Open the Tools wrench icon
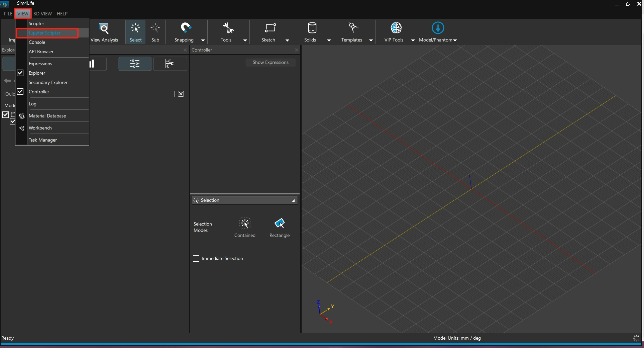 pyautogui.click(x=228, y=28)
